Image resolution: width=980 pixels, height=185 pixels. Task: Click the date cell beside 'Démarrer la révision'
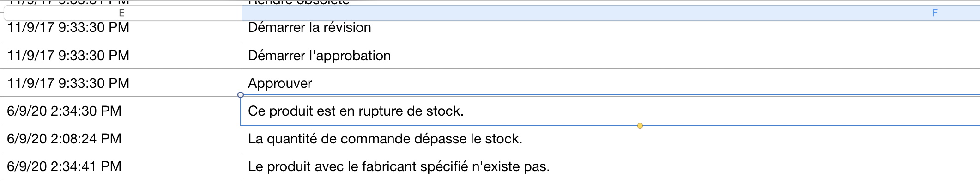(x=121, y=28)
